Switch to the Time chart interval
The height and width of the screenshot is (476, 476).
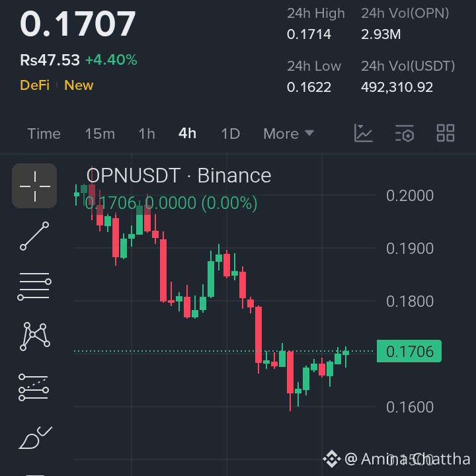44,134
